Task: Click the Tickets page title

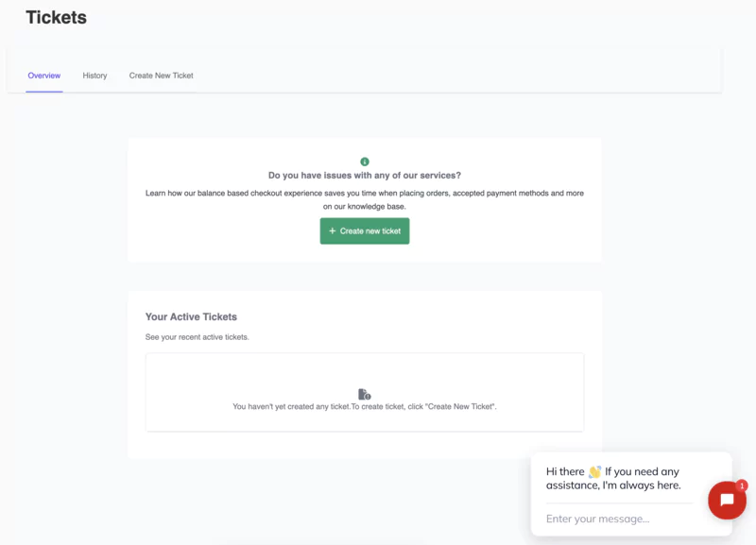Action: [55, 17]
